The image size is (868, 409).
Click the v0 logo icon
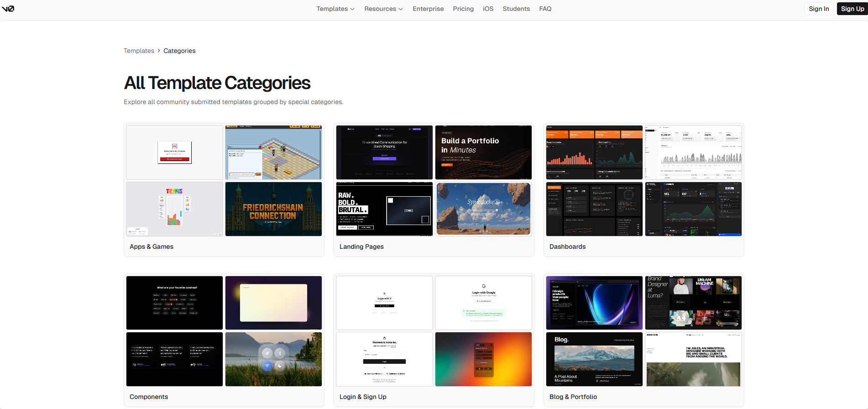(x=8, y=9)
